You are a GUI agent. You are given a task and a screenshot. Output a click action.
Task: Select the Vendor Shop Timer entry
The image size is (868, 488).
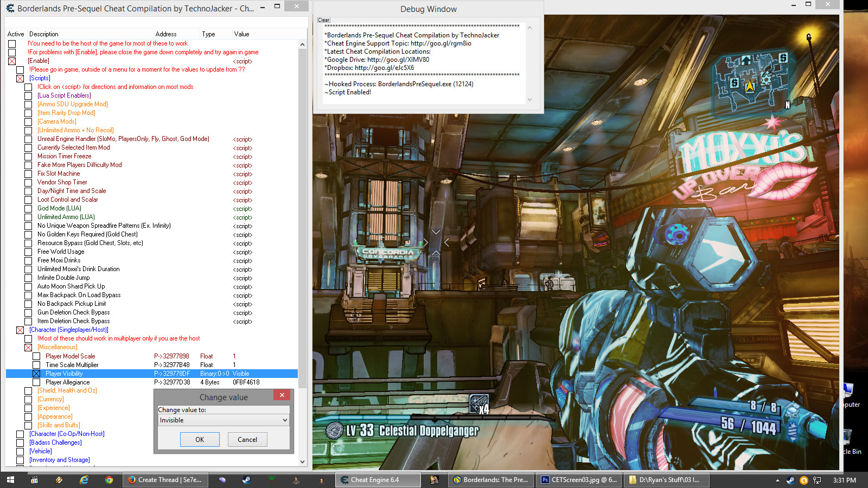[x=62, y=182]
